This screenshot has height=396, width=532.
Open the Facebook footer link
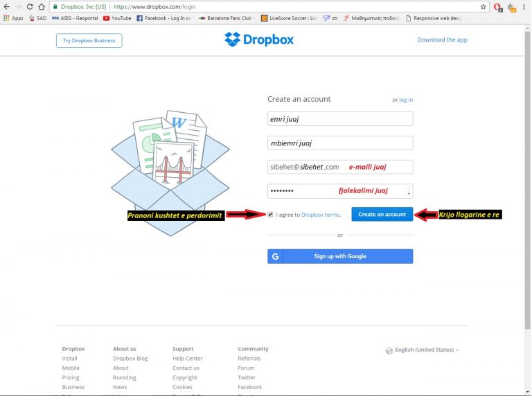pyautogui.click(x=250, y=387)
